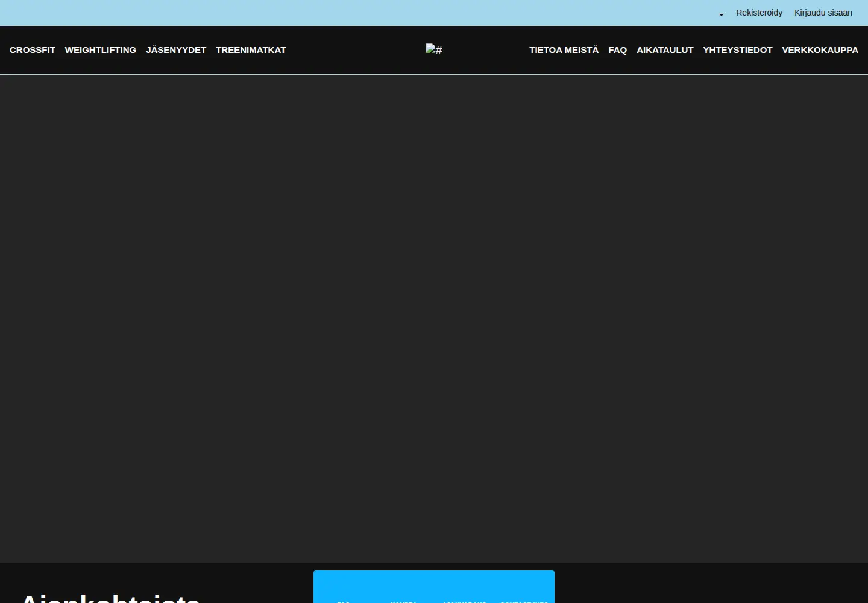Go to JÄSENYYDET page
868x603 pixels.
click(176, 50)
